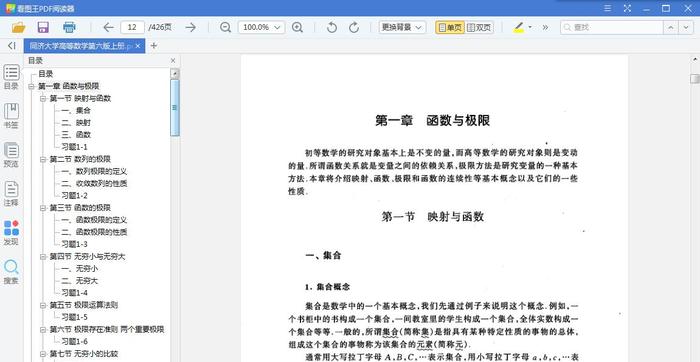Collapse the sidebar with the arrow icon

coord(12,46)
